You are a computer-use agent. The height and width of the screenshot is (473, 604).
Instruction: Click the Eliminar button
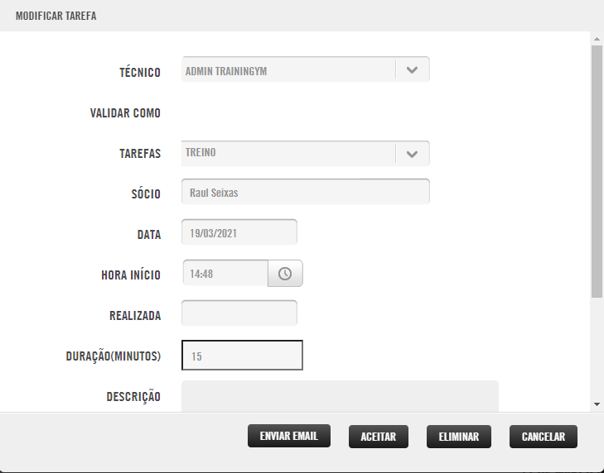[459, 436]
